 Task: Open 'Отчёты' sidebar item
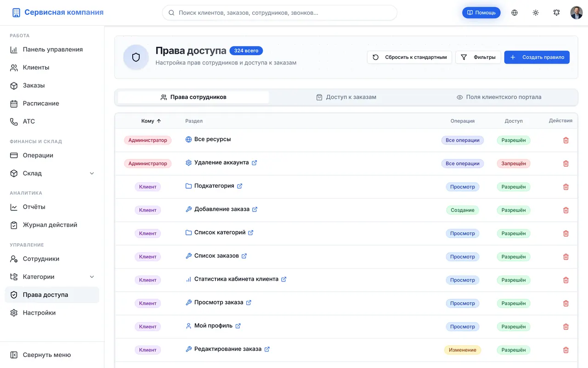click(52, 207)
